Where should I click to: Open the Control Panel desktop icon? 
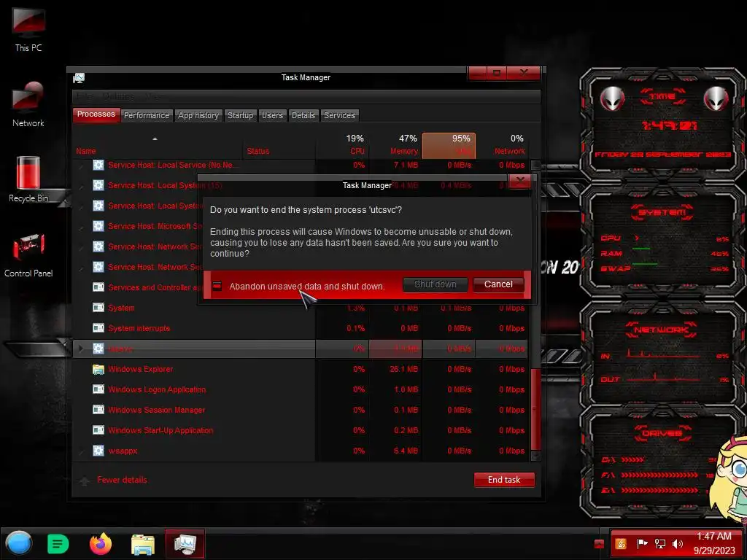coord(28,254)
